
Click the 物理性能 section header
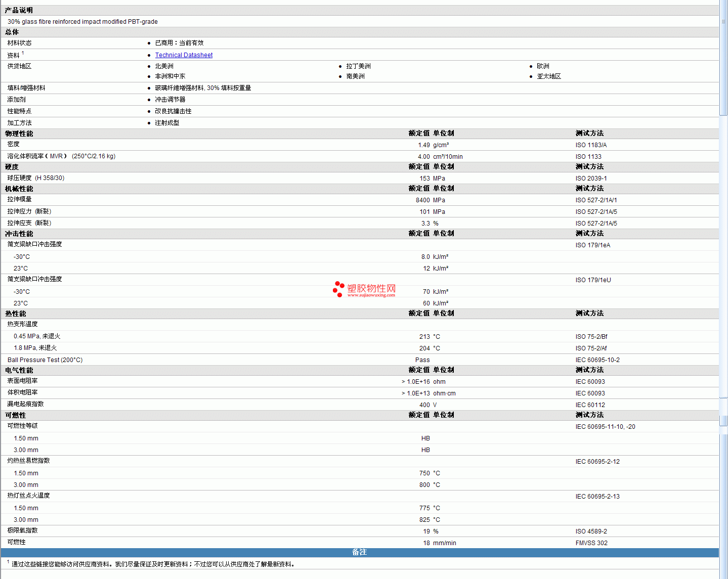pyautogui.click(x=19, y=133)
